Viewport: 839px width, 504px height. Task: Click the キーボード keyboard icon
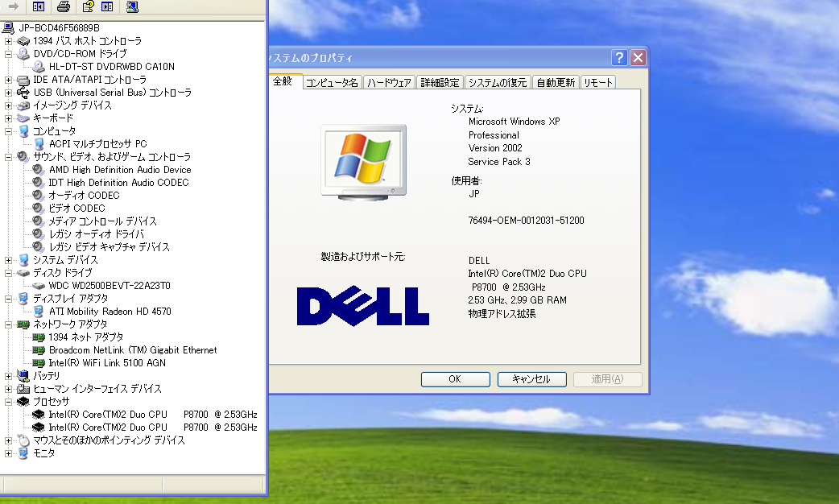(23, 118)
